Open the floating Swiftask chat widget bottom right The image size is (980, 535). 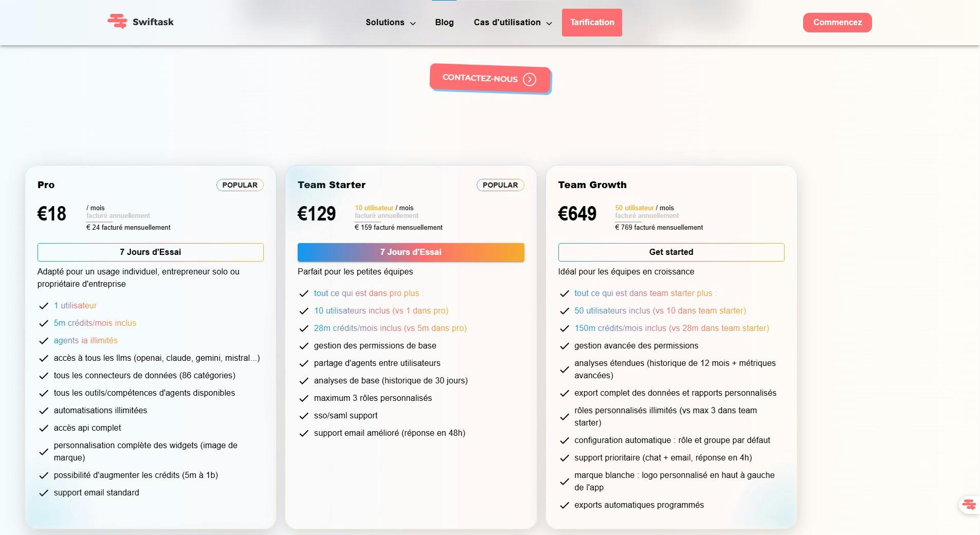[x=969, y=505]
